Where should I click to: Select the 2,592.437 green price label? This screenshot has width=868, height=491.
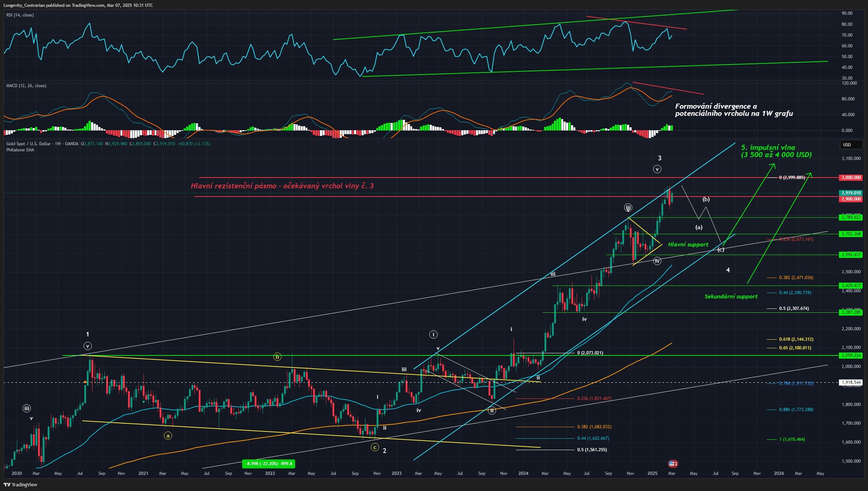(x=850, y=255)
